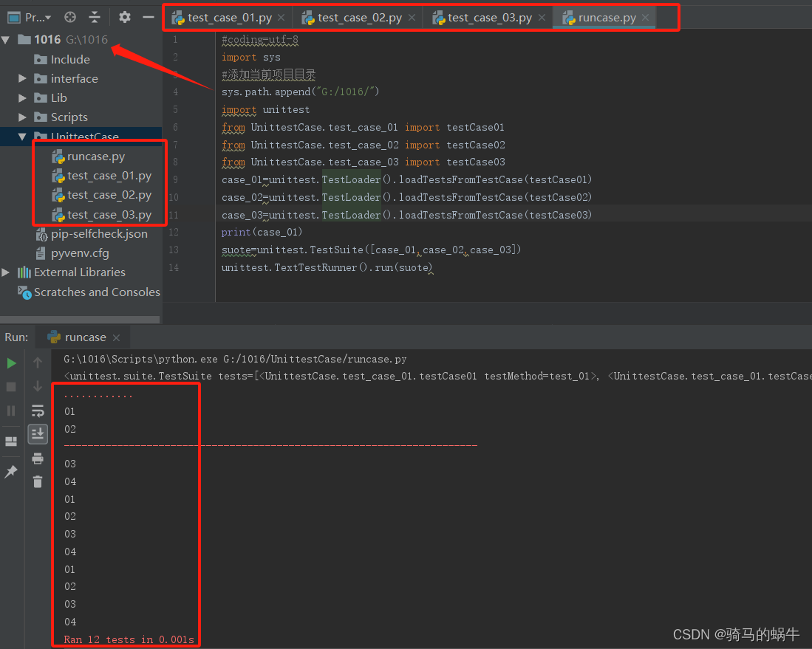The image size is (812, 649).
Task: Pin the Run tab with pin icon
Action: [x=11, y=472]
